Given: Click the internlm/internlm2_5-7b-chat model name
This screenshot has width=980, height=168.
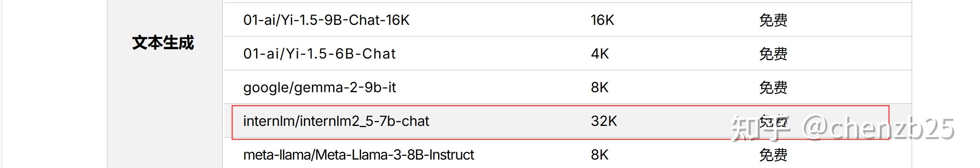Looking at the screenshot, I should pos(336,121).
